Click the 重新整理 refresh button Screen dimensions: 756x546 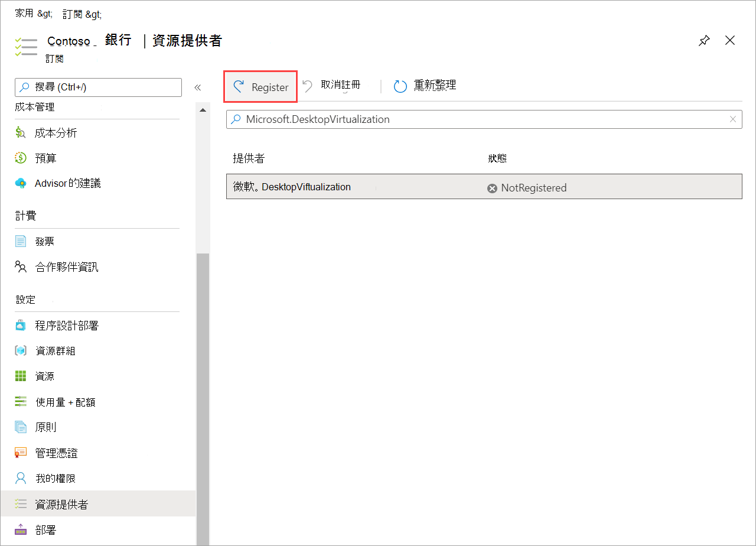[x=425, y=86]
